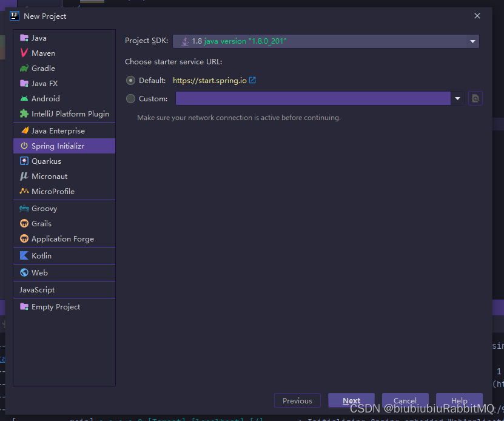The height and width of the screenshot is (421, 504).
Task: Select the IntelliJ Platform Plugin puzzle icon
Action: click(x=24, y=113)
